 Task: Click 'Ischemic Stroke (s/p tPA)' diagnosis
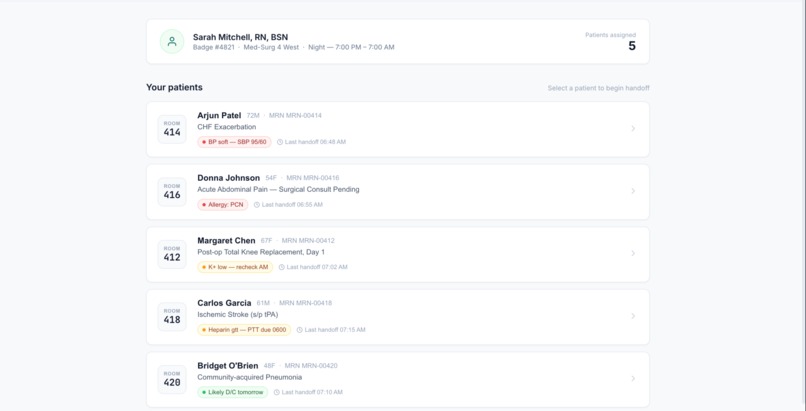[x=238, y=314]
